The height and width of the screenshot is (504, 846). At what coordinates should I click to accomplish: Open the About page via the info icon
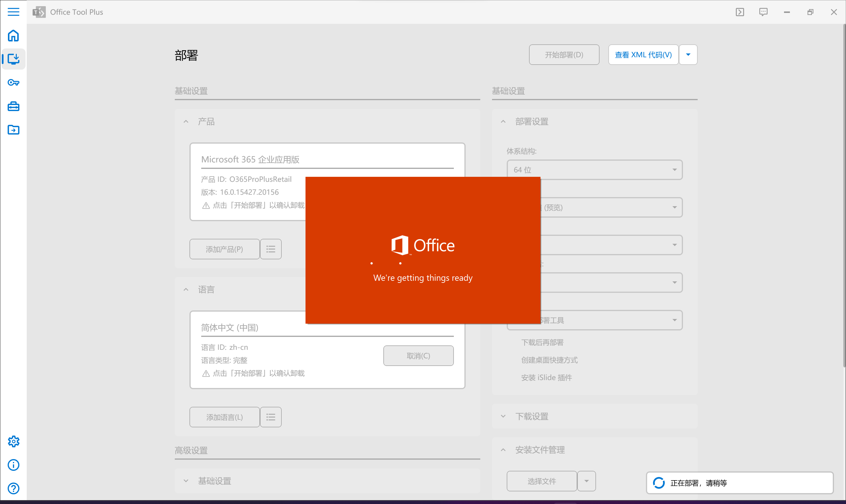click(13, 465)
